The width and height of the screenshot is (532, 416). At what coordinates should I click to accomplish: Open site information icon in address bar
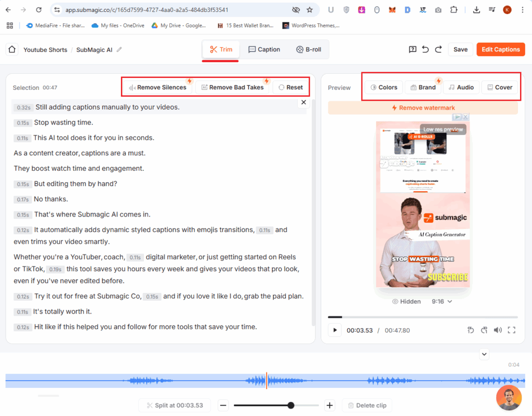(57, 10)
